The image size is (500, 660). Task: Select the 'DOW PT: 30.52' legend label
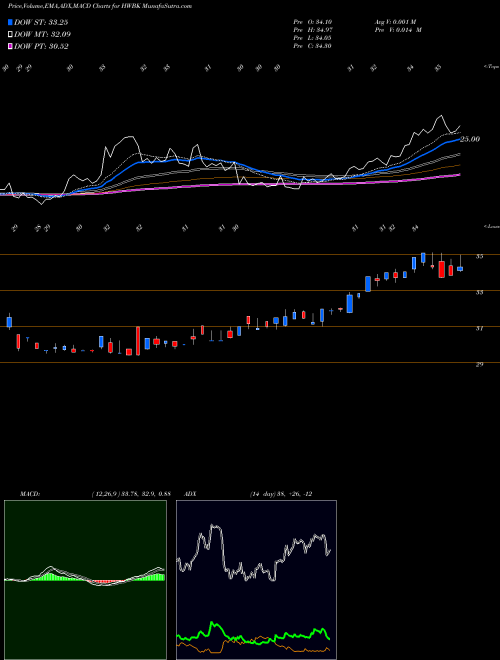point(41,46)
